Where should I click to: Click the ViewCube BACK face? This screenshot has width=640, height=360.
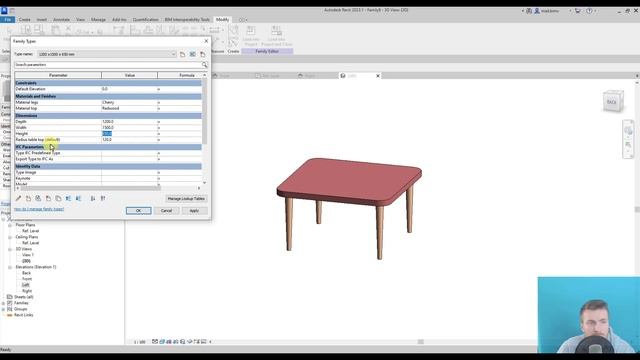pos(611,102)
